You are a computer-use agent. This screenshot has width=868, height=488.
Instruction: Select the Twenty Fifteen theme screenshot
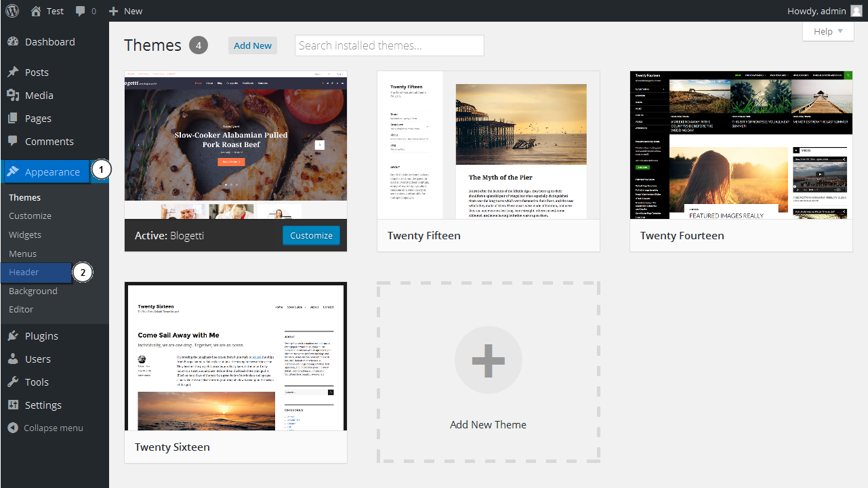[489, 145]
